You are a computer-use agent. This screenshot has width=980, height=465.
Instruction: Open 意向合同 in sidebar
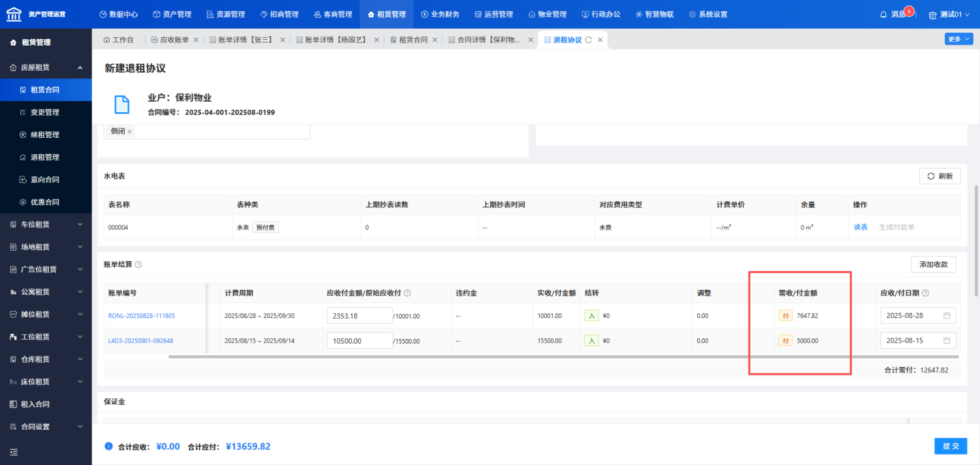(x=46, y=180)
